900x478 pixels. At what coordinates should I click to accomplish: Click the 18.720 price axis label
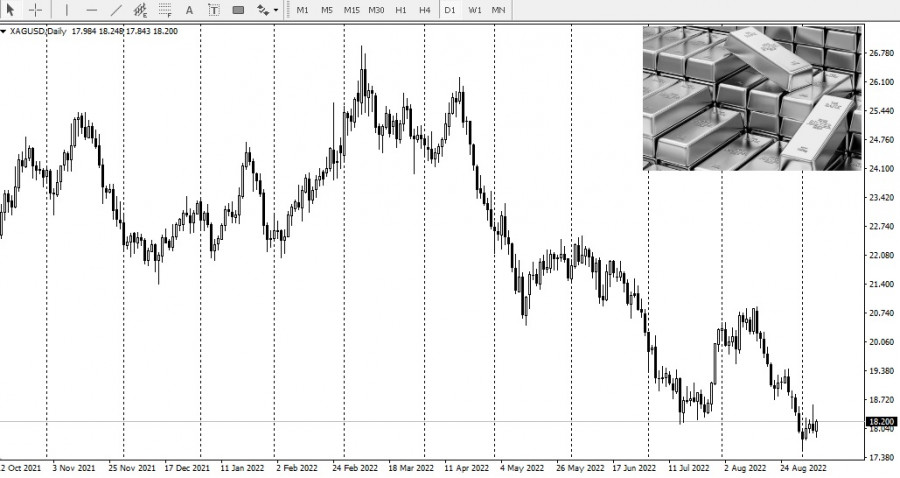click(x=882, y=399)
